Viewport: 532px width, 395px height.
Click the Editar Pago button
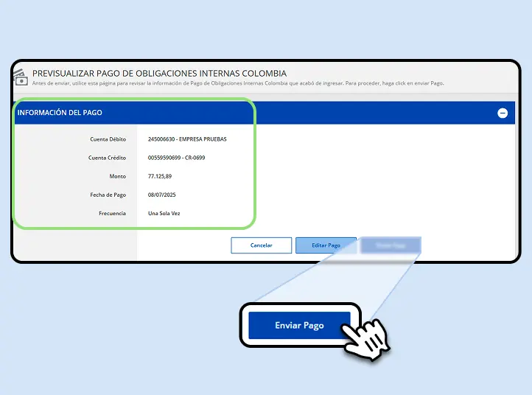point(326,245)
